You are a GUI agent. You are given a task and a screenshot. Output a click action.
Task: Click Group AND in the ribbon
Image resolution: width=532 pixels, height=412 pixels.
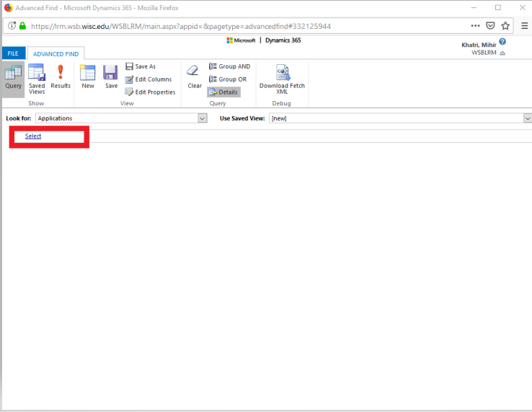click(x=229, y=66)
